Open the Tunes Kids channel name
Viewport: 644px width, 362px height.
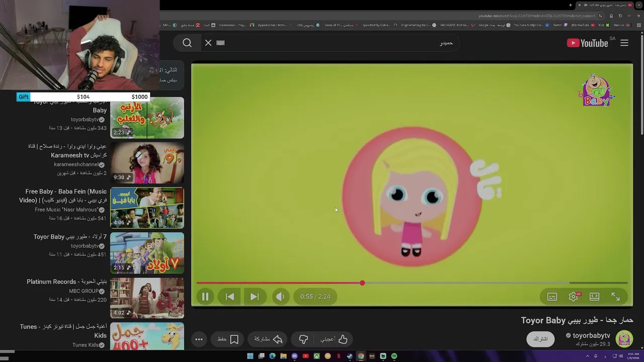point(85,345)
